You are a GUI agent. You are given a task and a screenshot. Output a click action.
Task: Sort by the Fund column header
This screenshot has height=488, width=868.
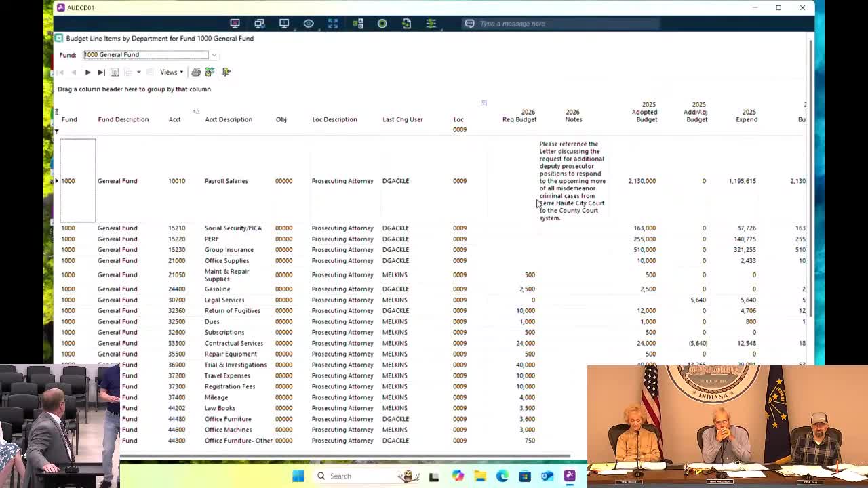[69, 119]
